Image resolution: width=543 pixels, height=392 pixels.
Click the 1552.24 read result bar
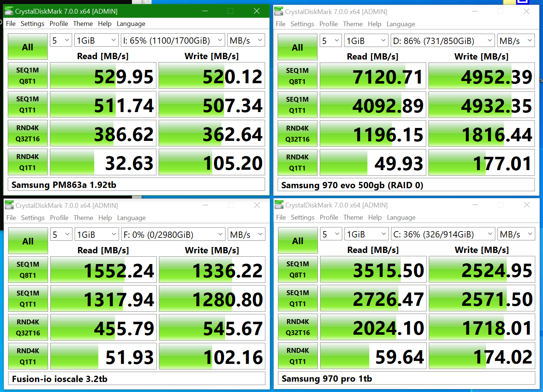click(x=103, y=270)
